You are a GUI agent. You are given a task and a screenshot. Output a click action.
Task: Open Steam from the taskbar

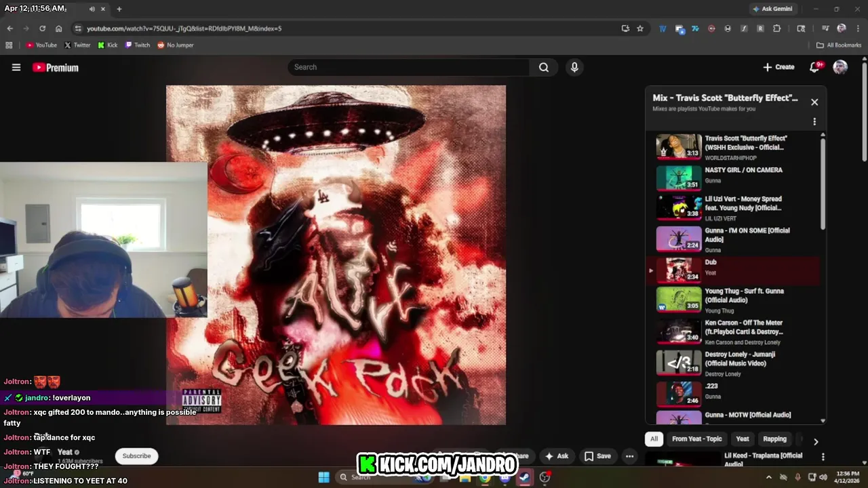point(524,477)
